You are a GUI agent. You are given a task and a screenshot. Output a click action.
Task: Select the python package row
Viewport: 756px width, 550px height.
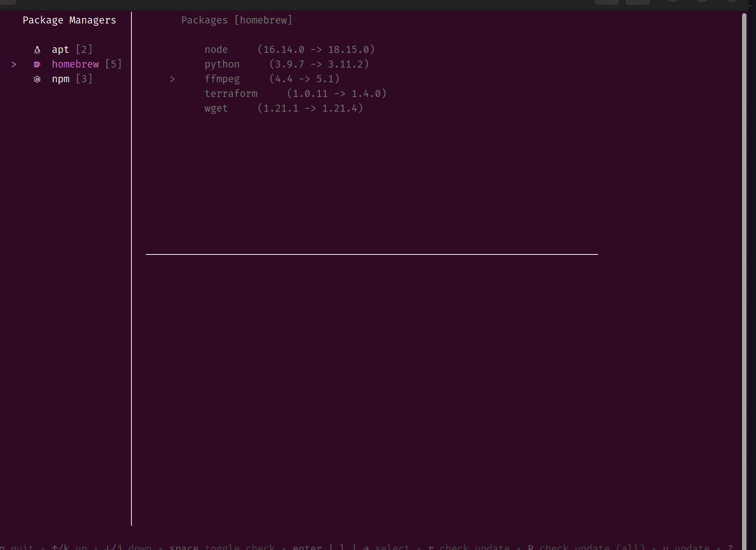click(x=222, y=64)
